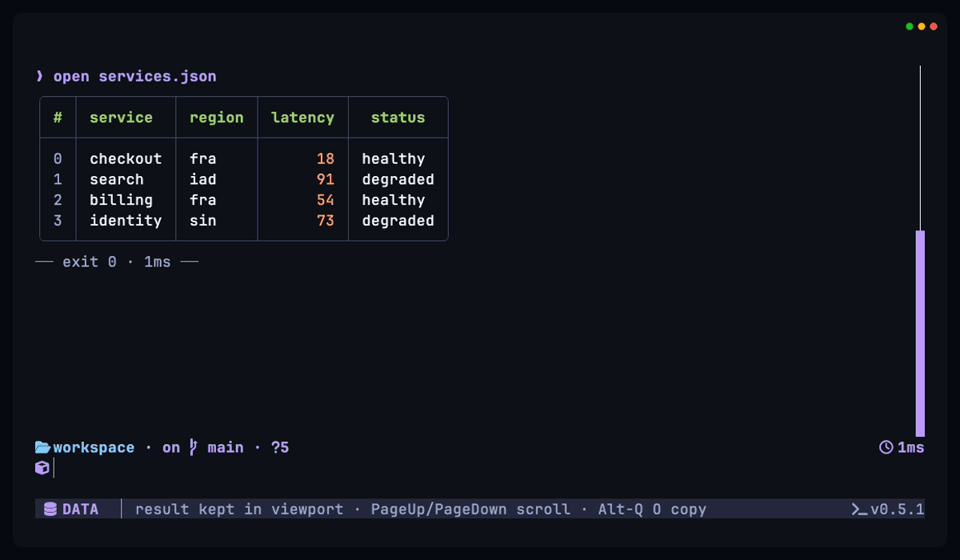Click the v0.5.1 version label
The image size is (960, 560).
898,510
